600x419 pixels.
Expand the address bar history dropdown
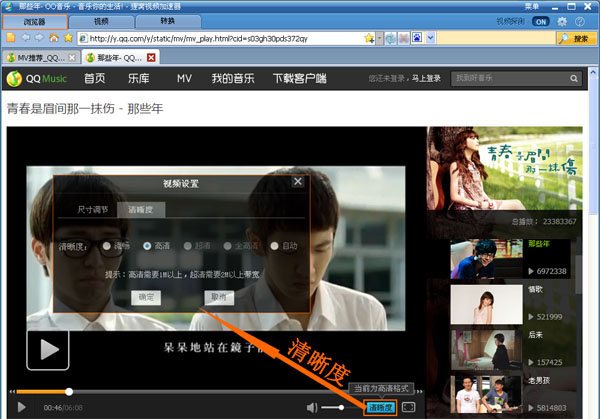(379, 38)
